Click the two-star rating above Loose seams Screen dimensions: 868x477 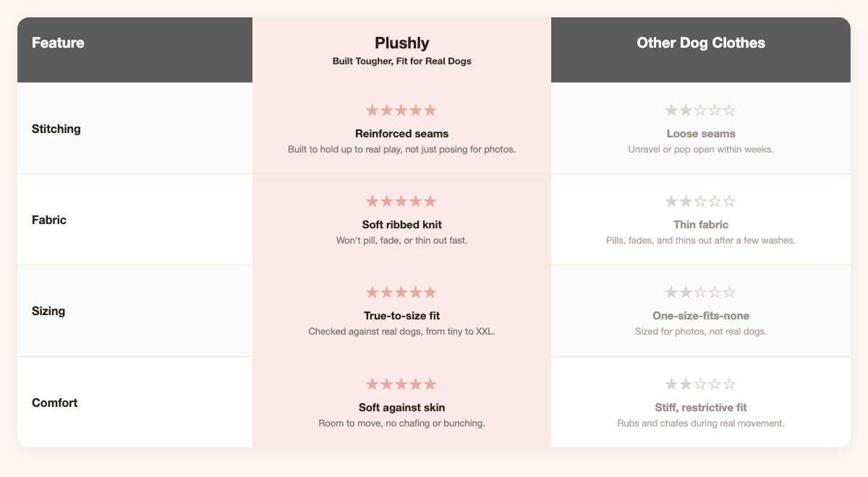pyautogui.click(x=700, y=111)
